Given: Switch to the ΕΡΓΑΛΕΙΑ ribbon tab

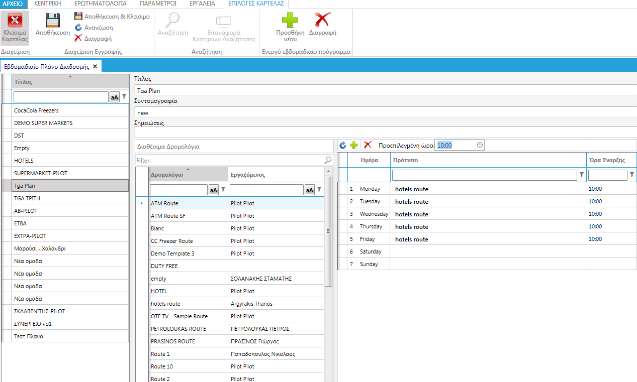Looking at the screenshot, I should (x=202, y=4).
